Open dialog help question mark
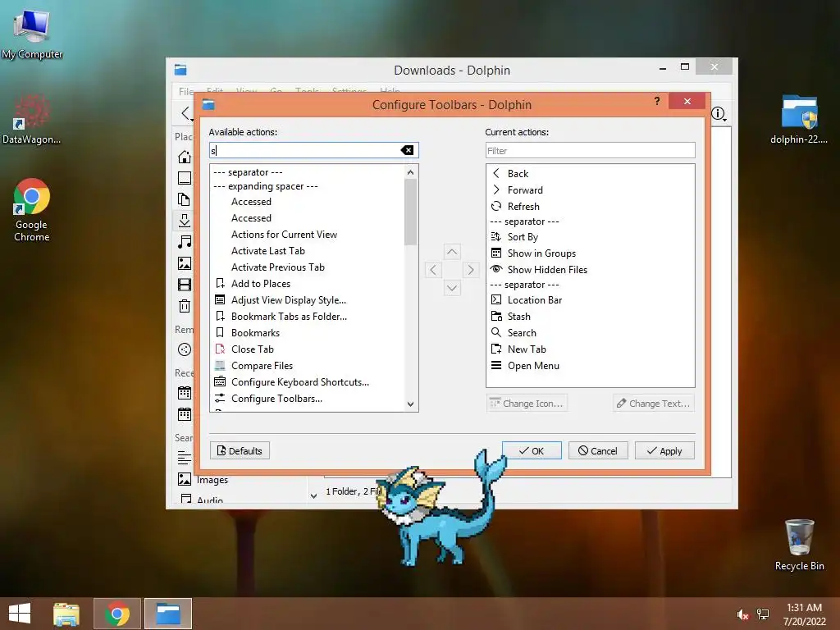The height and width of the screenshot is (630, 840). (657, 101)
